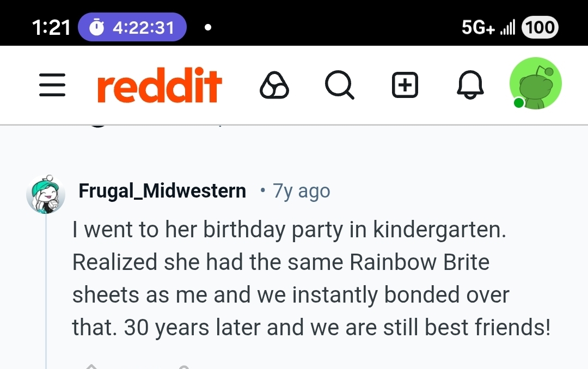Downvote Frugal_Midwestern's comment
Screen dimensions: 588x369
point(183,366)
